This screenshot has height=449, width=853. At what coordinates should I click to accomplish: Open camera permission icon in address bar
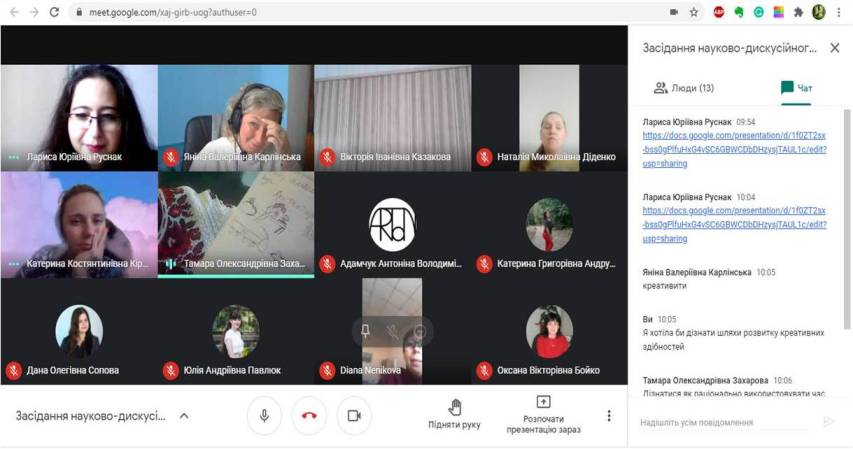[x=673, y=12]
